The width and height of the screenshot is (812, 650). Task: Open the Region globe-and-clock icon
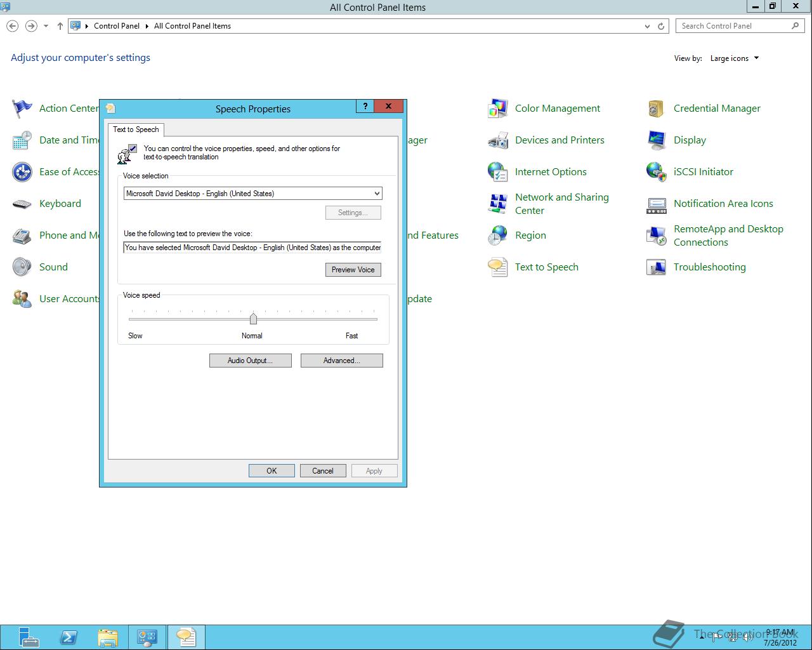point(498,235)
